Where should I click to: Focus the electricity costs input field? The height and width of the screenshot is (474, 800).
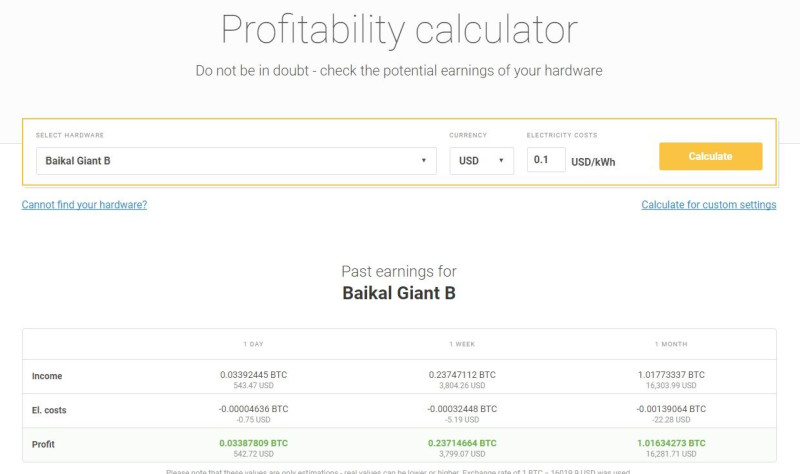(x=546, y=160)
